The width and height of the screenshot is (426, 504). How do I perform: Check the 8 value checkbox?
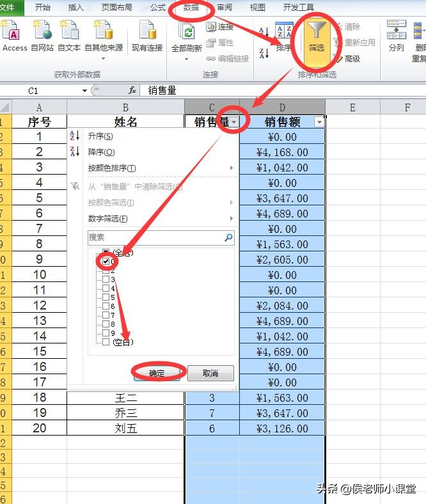tap(106, 324)
